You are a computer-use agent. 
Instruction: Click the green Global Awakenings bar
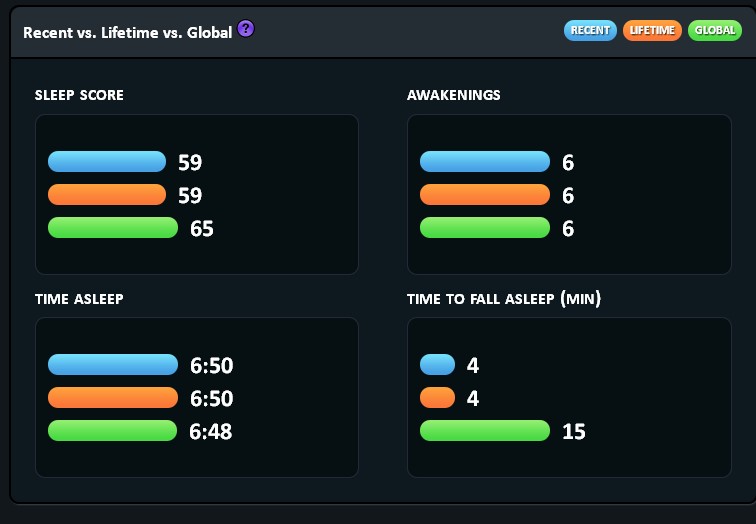pos(485,228)
